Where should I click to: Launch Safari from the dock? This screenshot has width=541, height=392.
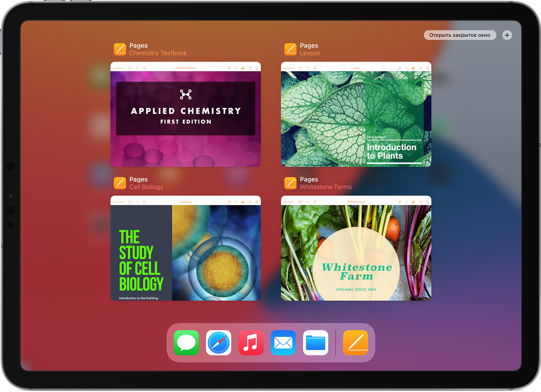coord(218,343)
